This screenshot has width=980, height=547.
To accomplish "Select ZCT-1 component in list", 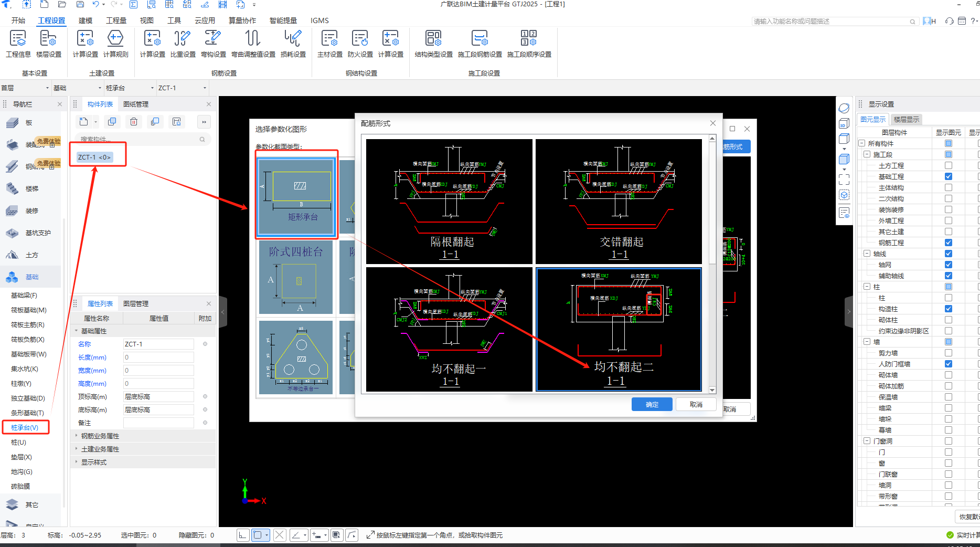I will 94,157.
